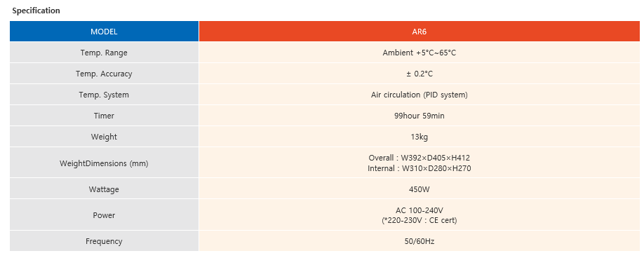Select the AR6 column header
This screenshot has height=265, width=644.
[420, 32]
